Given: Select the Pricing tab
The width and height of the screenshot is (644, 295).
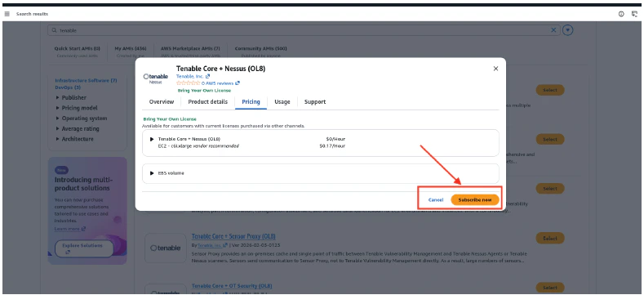Looking at the screenshot, I should coord(251,101).
